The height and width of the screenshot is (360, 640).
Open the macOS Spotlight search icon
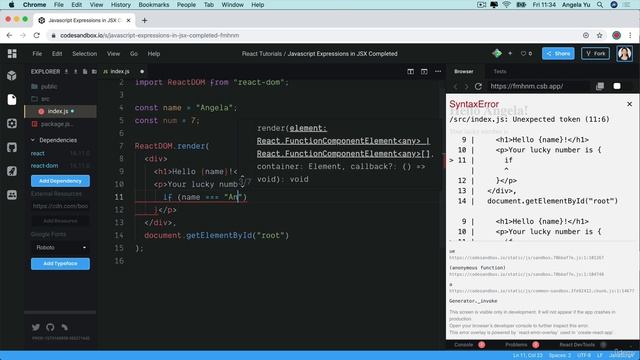coord(600,5)
